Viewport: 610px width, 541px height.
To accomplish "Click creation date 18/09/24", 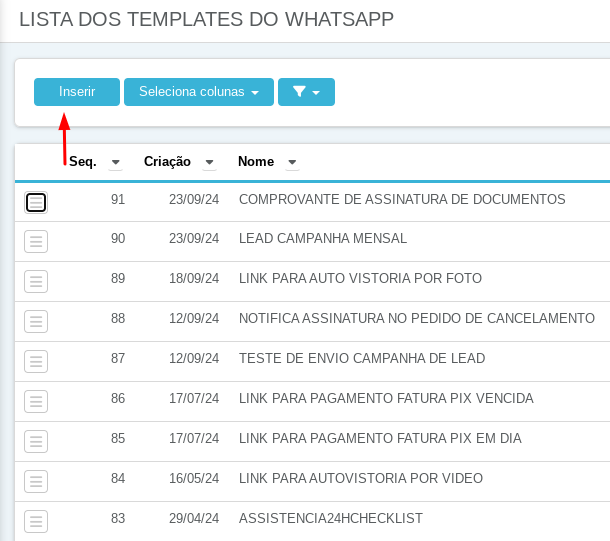I will coord(194,278).
